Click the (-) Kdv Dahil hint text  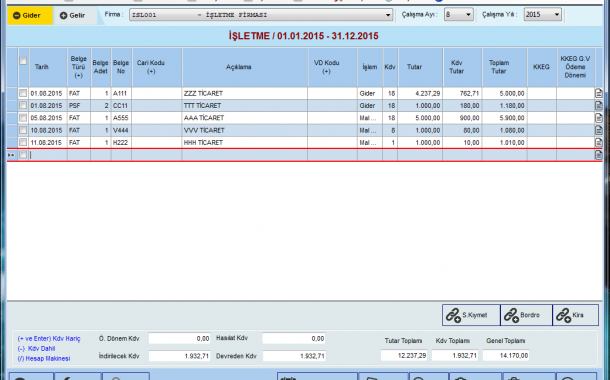[x=36, y=348]
